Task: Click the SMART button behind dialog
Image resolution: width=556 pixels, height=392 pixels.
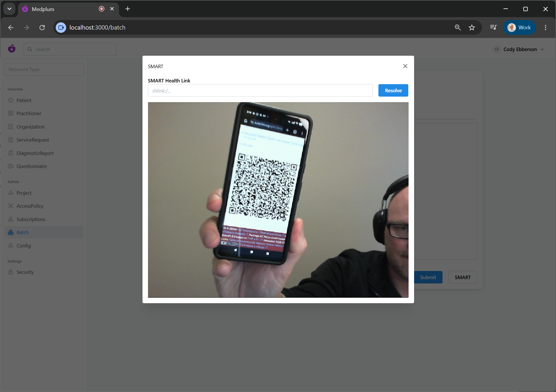Action: [x=463, y=277]
